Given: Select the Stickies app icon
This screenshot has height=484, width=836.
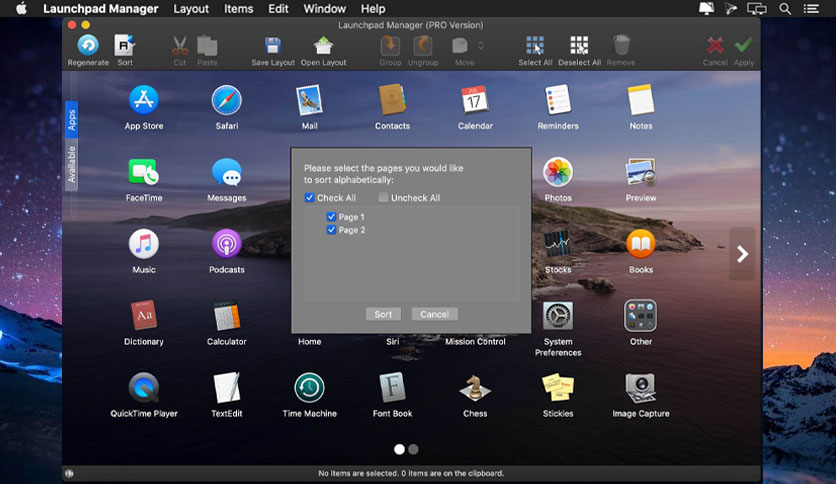Looking at the screenshot, I should 558,388.
